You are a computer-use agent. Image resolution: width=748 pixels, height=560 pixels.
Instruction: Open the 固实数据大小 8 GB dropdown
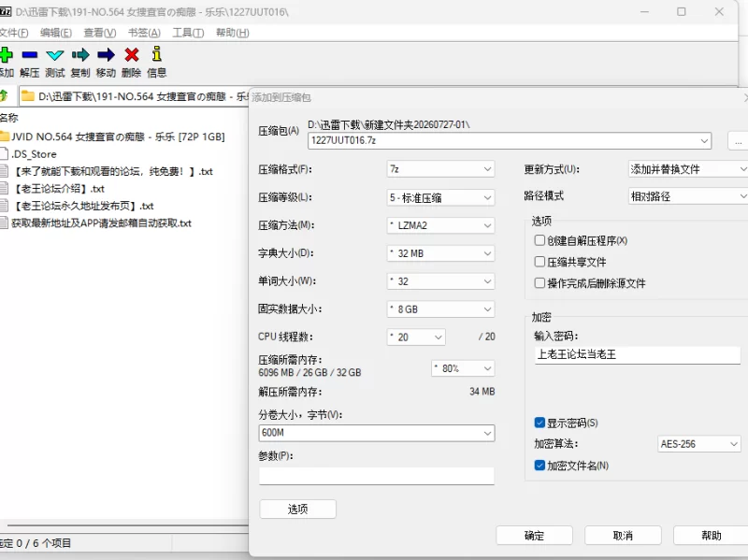coord(440,309)
